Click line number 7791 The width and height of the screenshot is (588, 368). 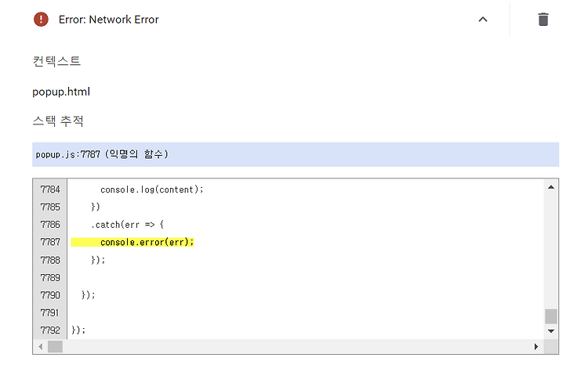(50, 312)
